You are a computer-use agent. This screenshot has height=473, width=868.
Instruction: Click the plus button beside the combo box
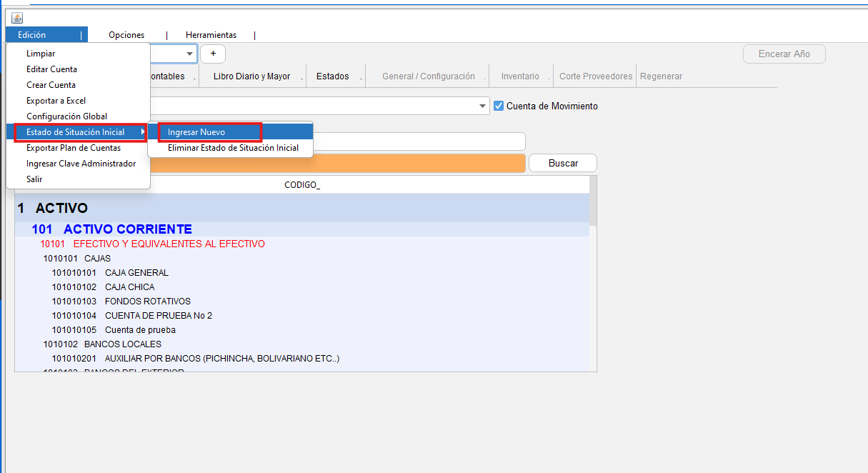213,54
